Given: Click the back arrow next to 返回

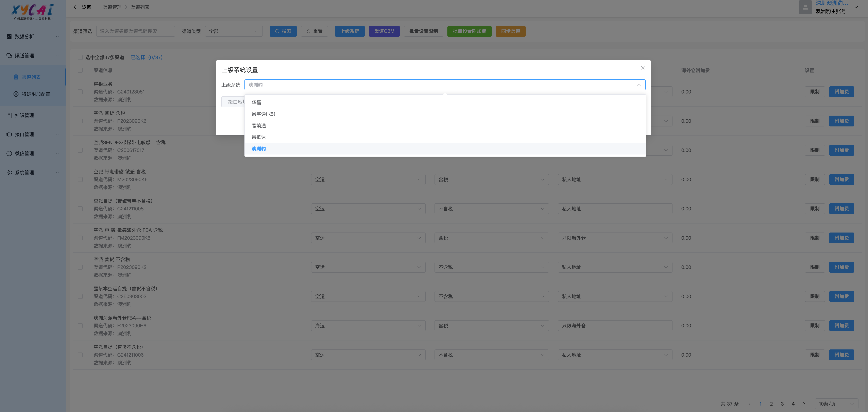Looking at the screenshot, I should [76, 7].
